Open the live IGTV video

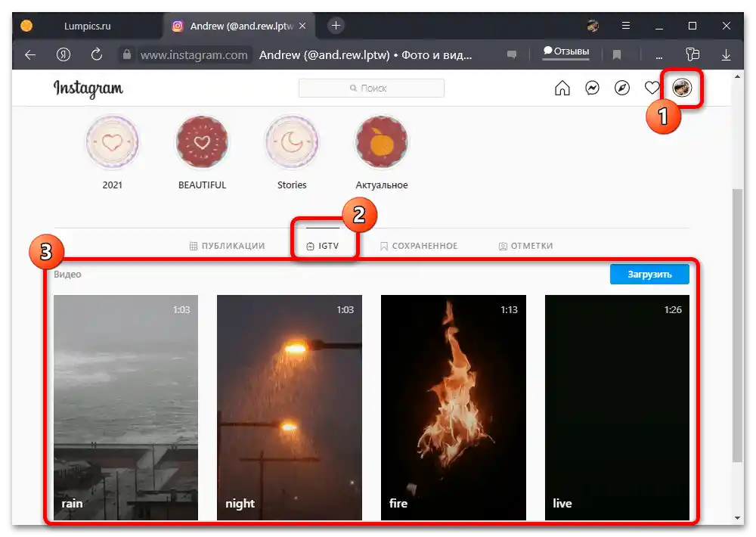[x=617, y=408]
